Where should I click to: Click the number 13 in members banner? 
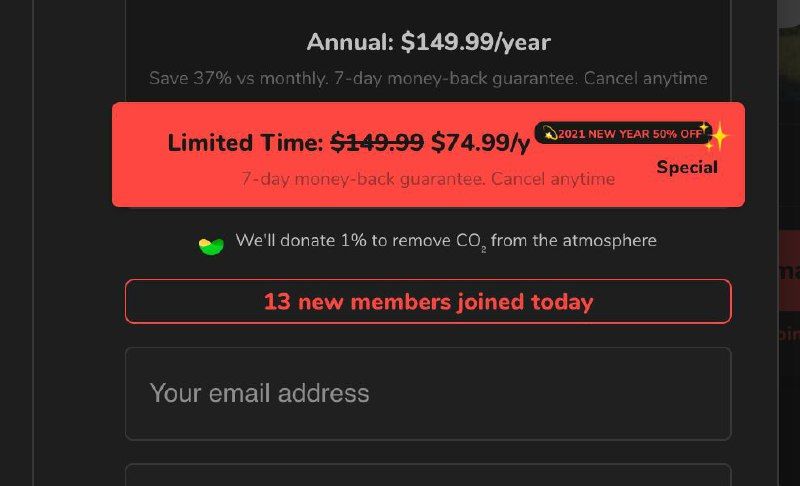277,301
